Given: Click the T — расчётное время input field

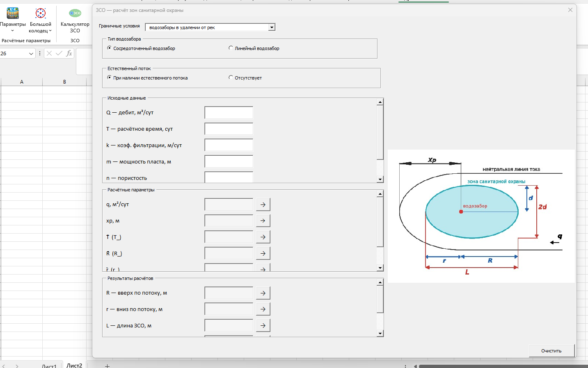Looking at the screenshot, I should [x=229, y=129].
